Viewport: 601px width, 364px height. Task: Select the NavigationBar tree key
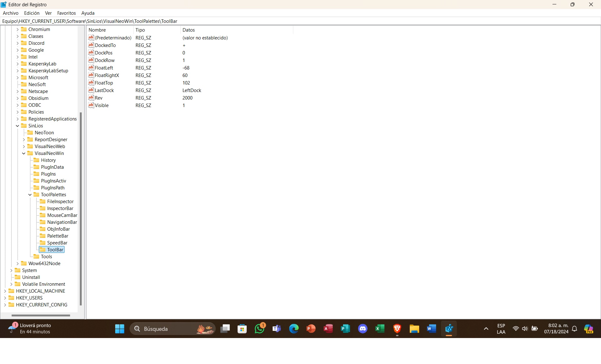pos(62,222)
